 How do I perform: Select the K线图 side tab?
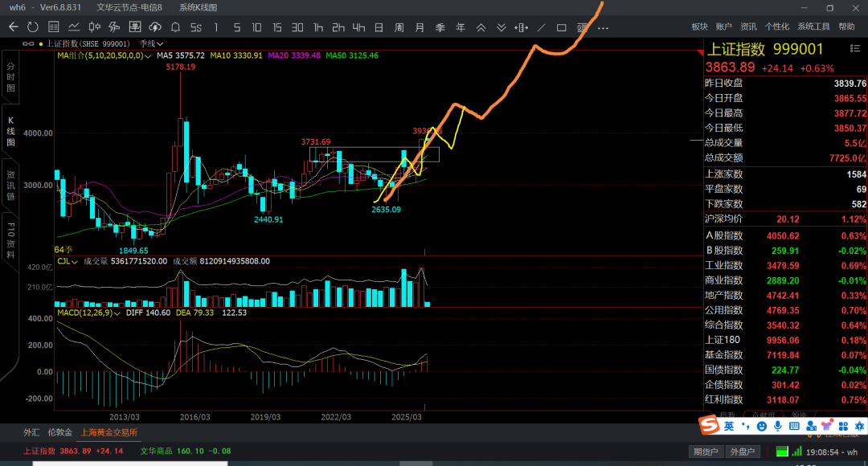point(10,131)
